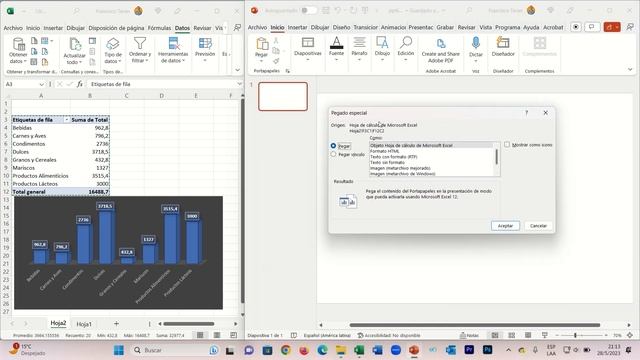Open the Diseñador icon in PowerPoint
Screen dimensions: 640x360
click(503, 42)
